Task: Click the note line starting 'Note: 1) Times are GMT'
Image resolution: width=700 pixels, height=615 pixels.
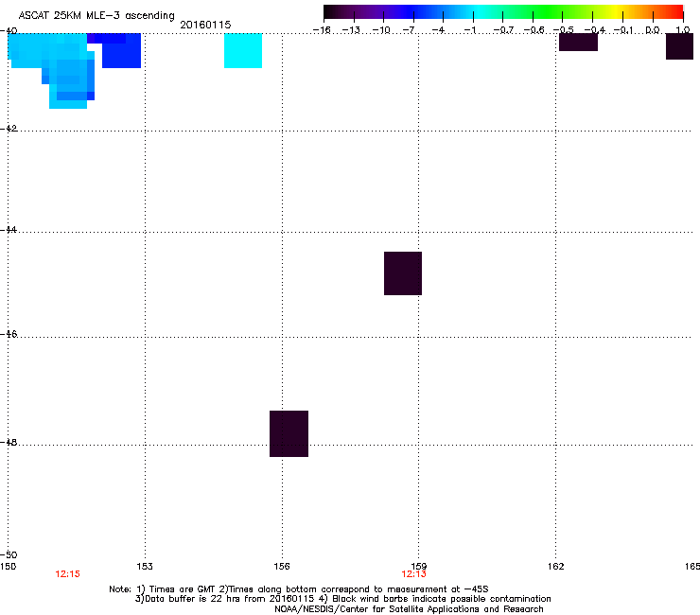Action: coord(299,589)
